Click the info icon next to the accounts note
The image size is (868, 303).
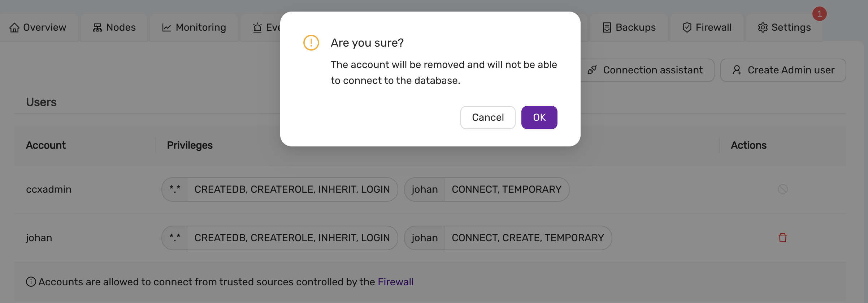point(30,282)
